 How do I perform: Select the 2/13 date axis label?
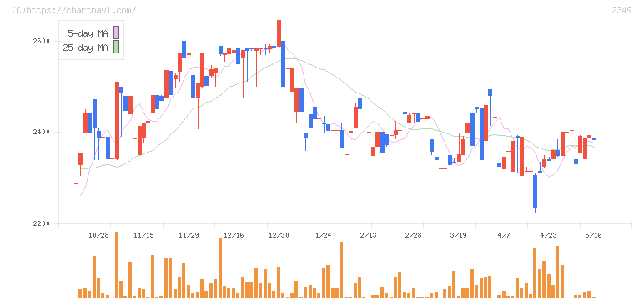(369, 235)
